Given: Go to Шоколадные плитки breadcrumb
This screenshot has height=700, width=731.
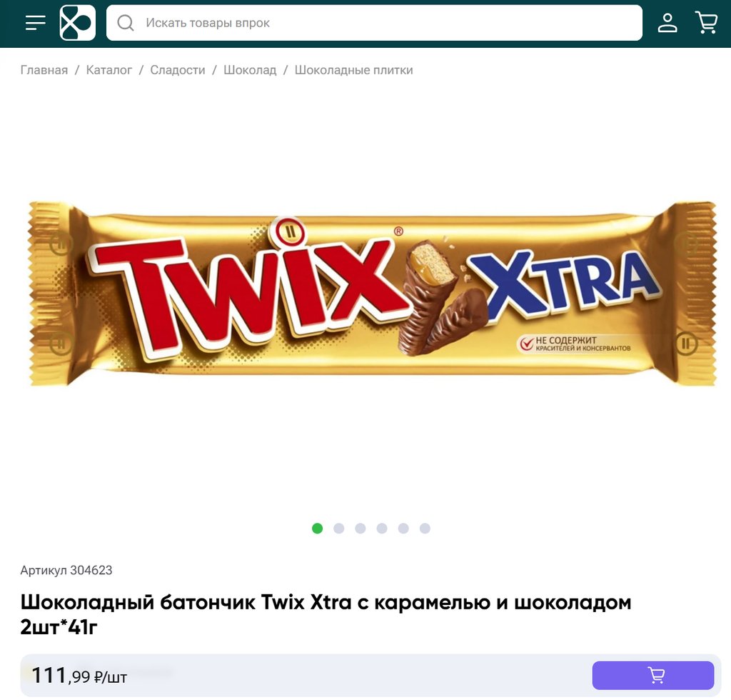Looking at the screenshot, I should pyautogui.click(x=354, y=70).
